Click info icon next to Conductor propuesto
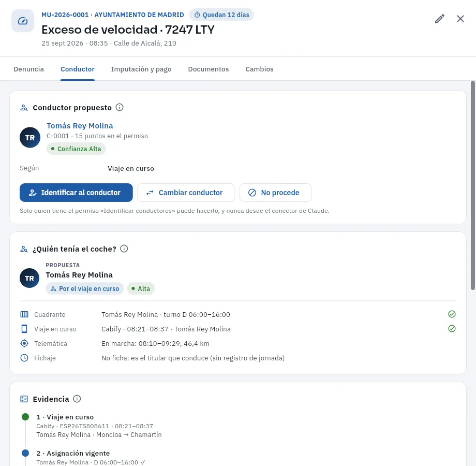Screen dimensions: 476x466 120,107
